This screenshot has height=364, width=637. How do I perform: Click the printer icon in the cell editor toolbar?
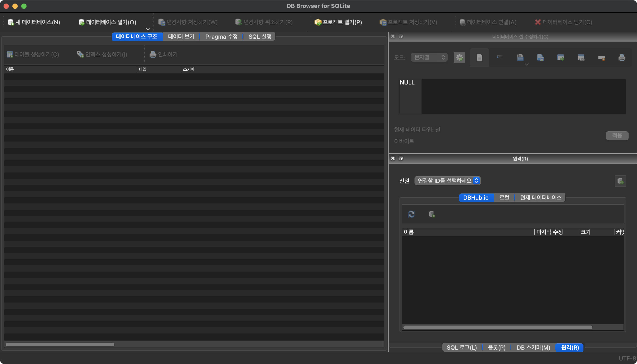[622, 57]
